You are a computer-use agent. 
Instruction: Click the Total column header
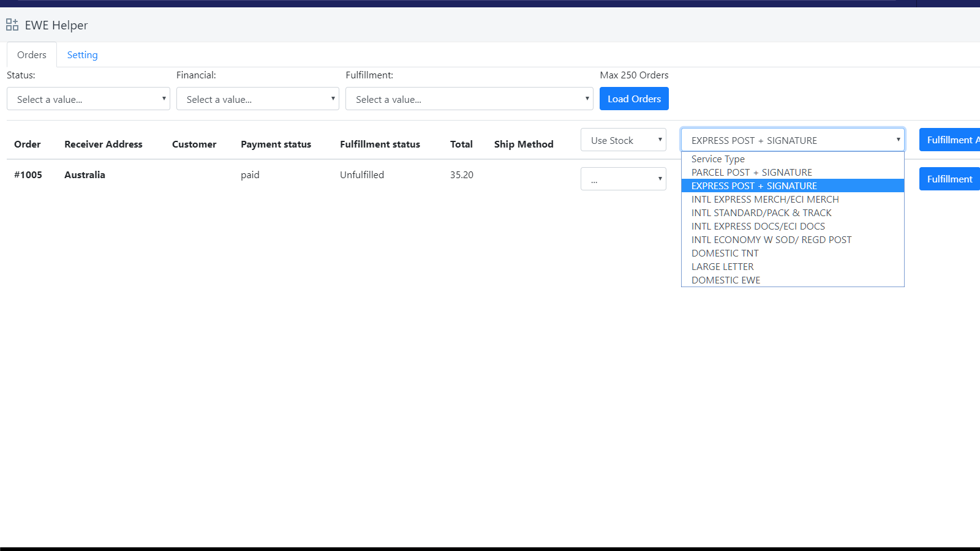[x=461, y=144]
